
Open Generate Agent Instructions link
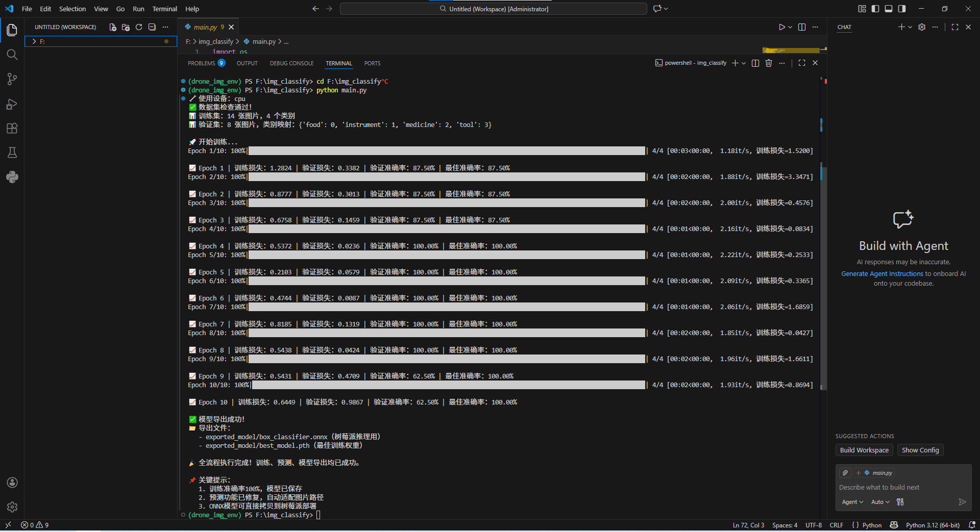click(882, 273)
